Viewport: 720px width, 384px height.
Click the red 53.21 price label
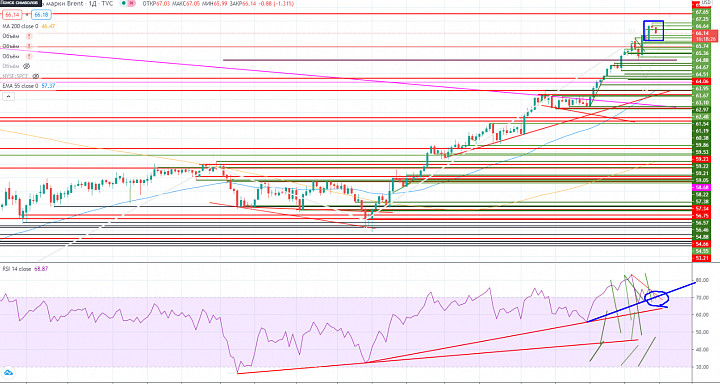point(701,258)
